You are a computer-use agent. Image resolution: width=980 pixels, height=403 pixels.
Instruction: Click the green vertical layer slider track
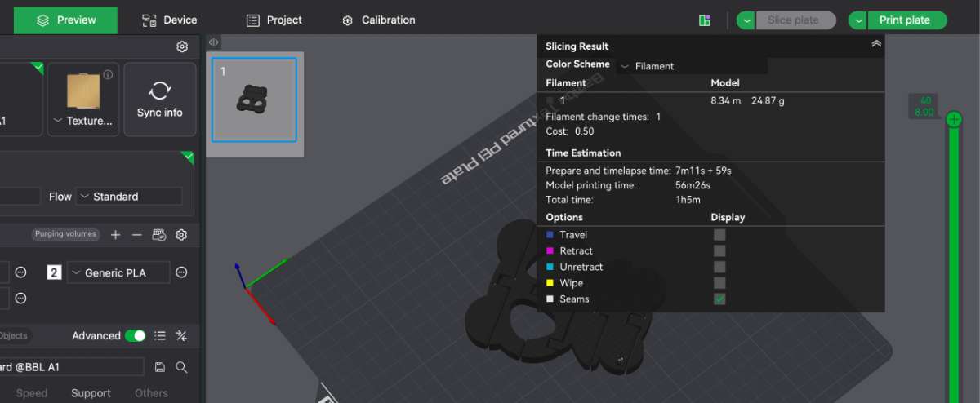coord(953,265)
